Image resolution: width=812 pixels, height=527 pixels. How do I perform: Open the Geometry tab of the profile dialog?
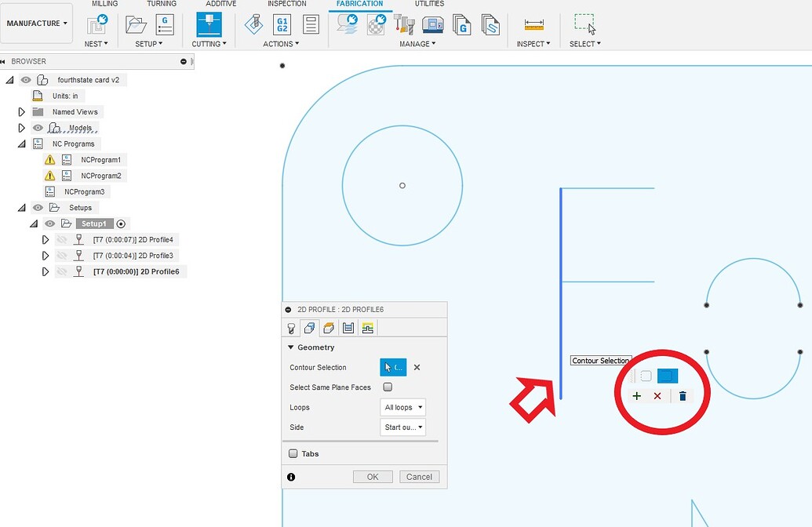click(x=309, y=327)
